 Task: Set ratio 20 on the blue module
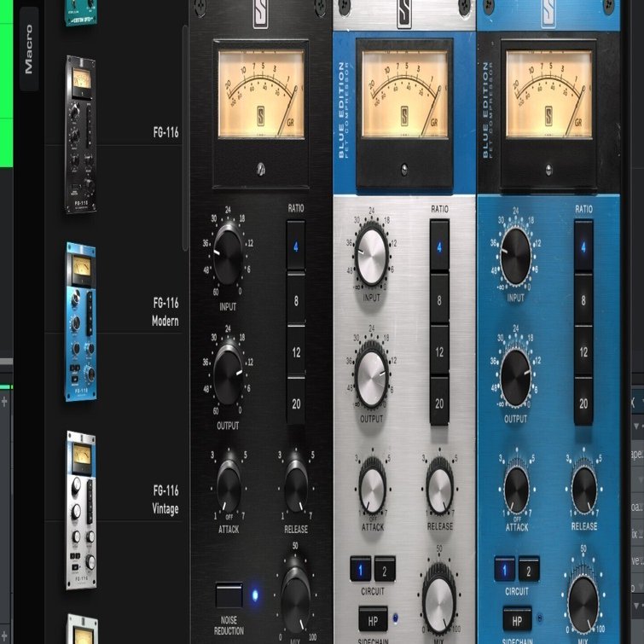583,403
